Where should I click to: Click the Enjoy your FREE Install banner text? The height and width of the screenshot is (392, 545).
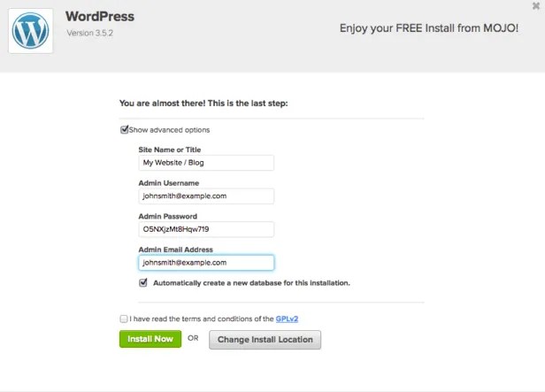tap(429, 28)
